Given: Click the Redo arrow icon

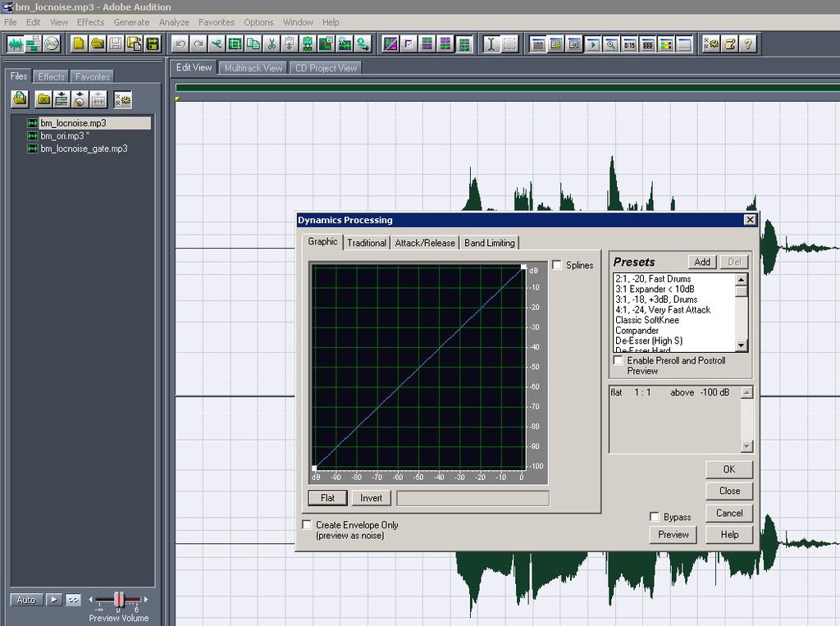Looking at the screenshot, I should (199, 44).
